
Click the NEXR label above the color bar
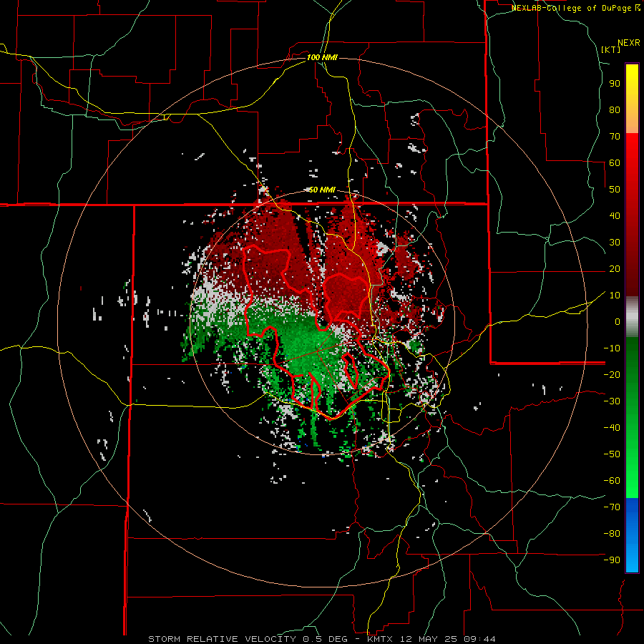coord(629,43)
